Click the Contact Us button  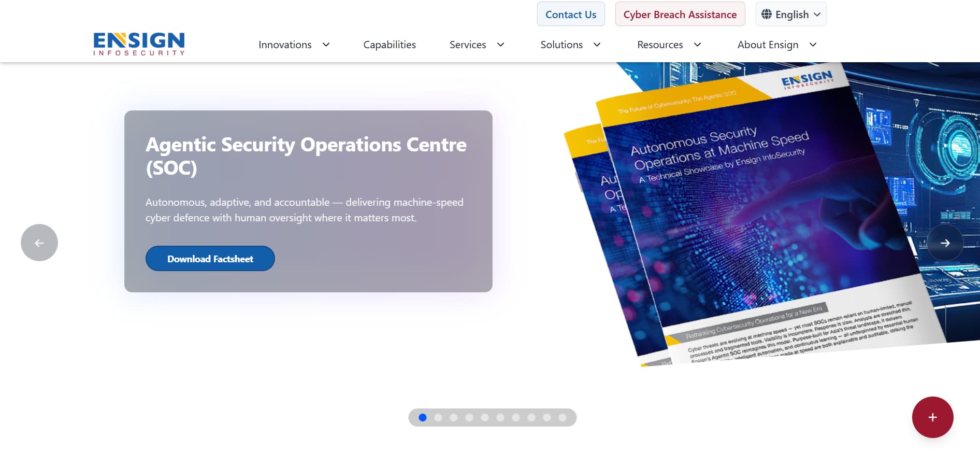point(571,14)
